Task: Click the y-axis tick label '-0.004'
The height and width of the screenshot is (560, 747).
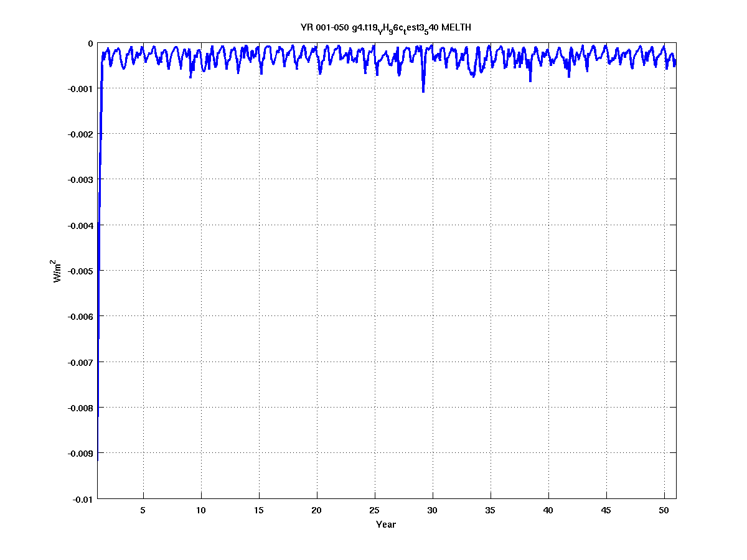Action: [x=80, y=225]
